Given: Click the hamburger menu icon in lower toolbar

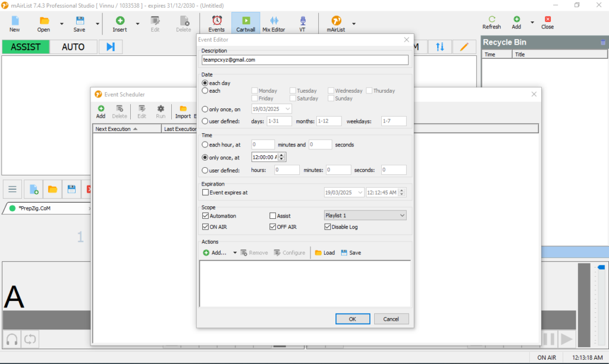Looking at the screenshot, I should (x=12, y=189).
